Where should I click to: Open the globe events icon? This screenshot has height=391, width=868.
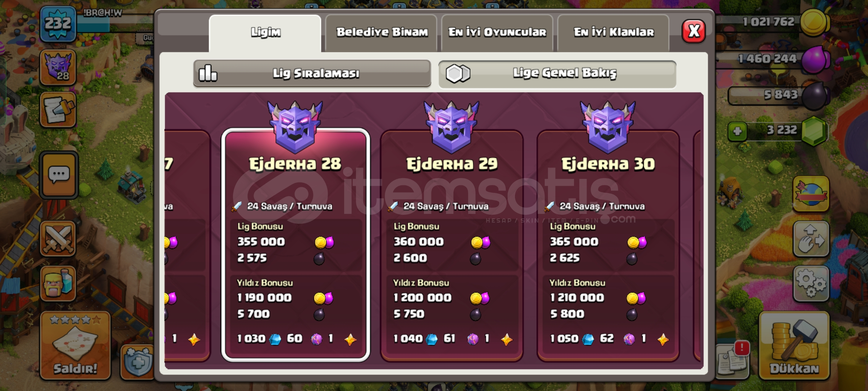811,194
